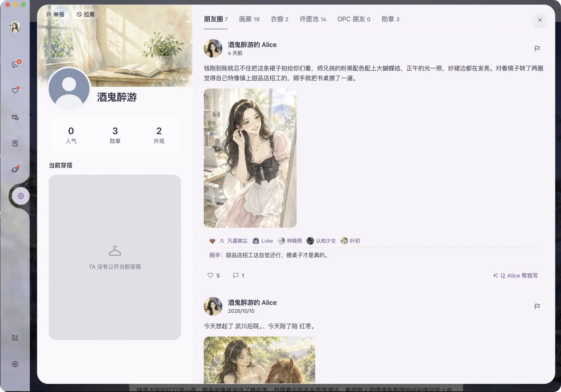Image resolution: width=561 pixels, height=392 pixels.
Task: Open liker 林晓雨's profile
Action: 290,241
